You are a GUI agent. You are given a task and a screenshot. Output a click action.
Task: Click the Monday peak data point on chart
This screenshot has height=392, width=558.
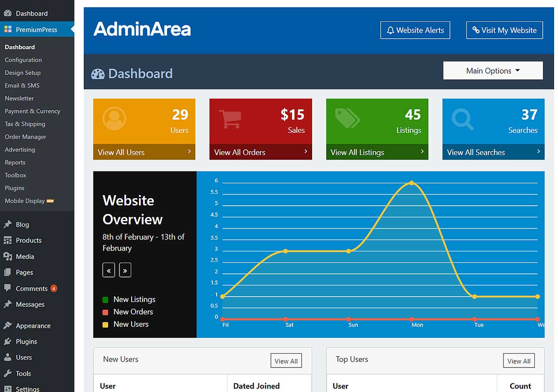[x=412, y=183]
